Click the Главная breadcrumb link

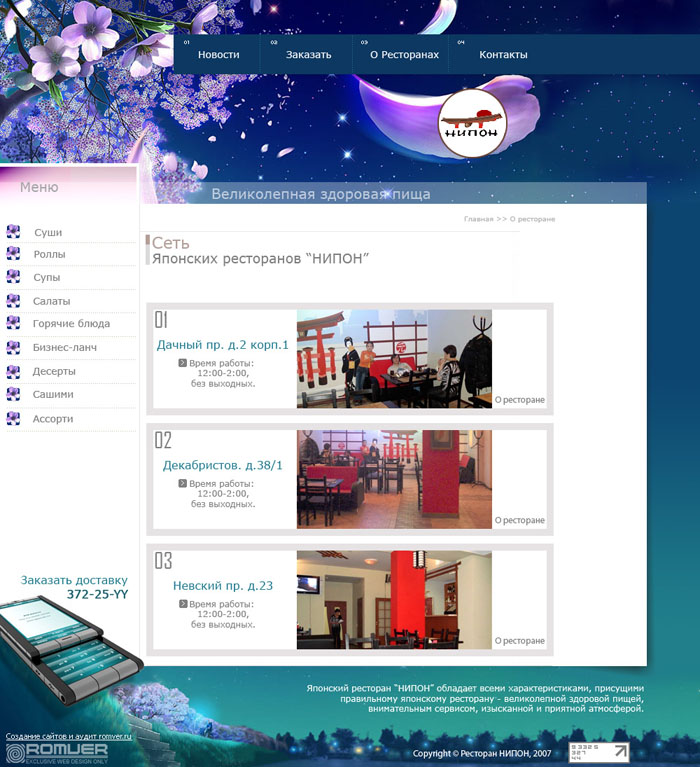pos(478,219)
